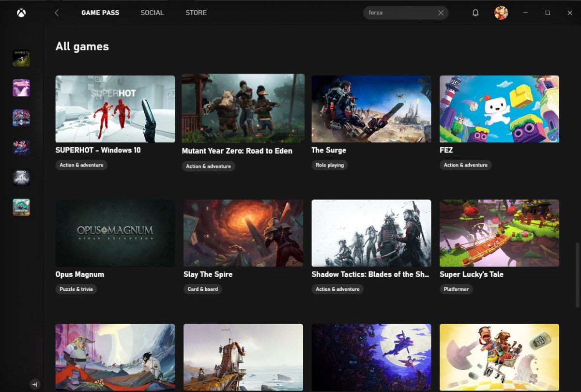Open the Opus Magnum game tile
581x392 pixels.
(x=115, y=233)
